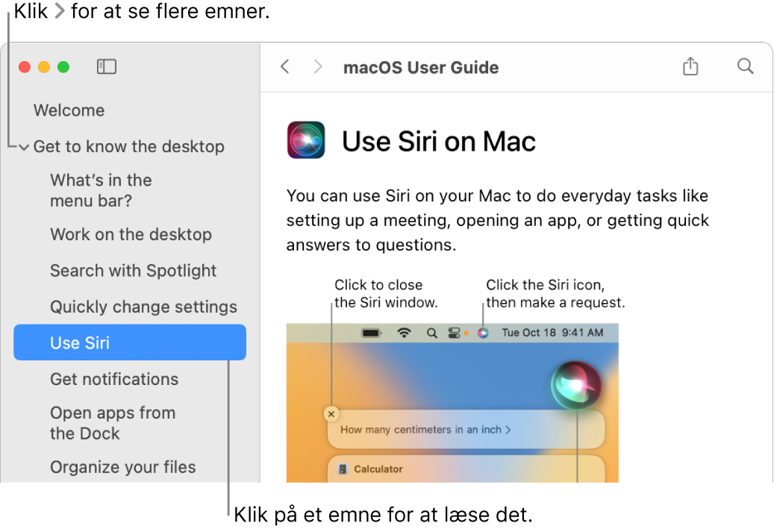Screen dimensions: 774x532
Task: Open Search with Spotlight topic
Action: coord(134,270)
